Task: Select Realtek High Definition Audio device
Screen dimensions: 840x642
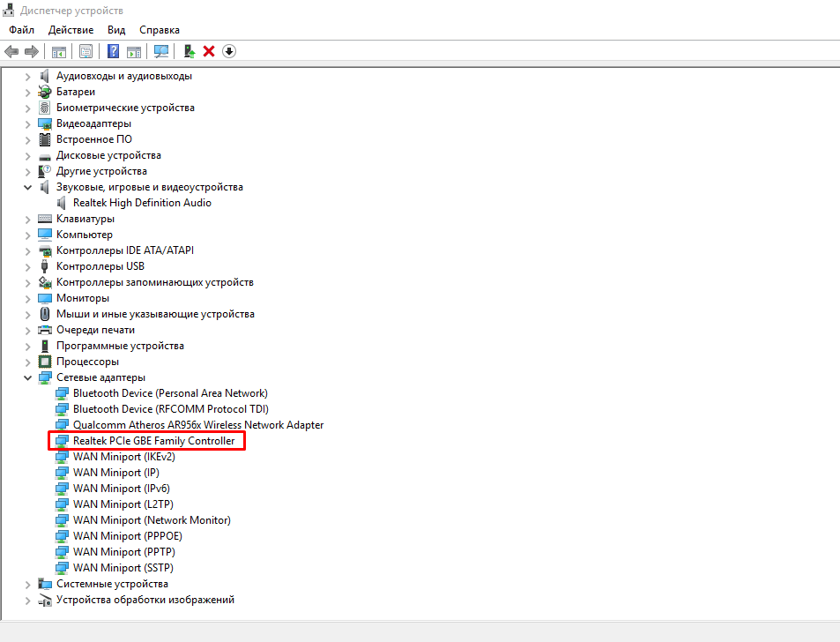Action: pos(142,203)
